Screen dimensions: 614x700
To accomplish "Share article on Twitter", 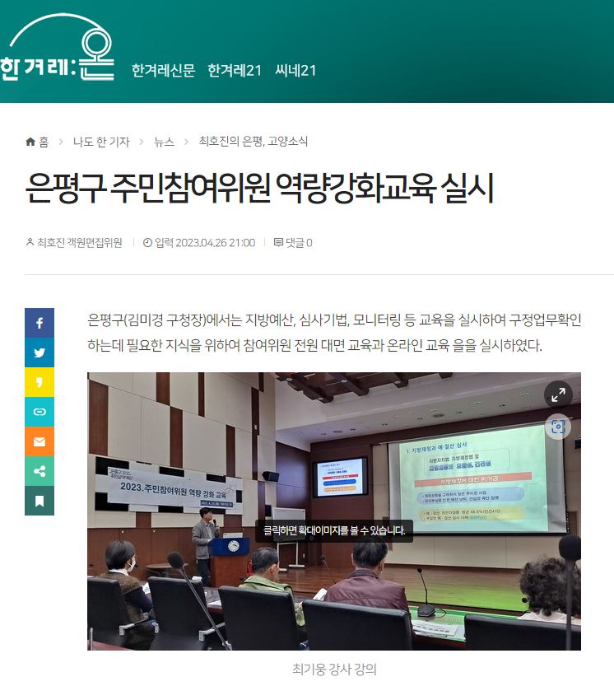I will [40, 352].
